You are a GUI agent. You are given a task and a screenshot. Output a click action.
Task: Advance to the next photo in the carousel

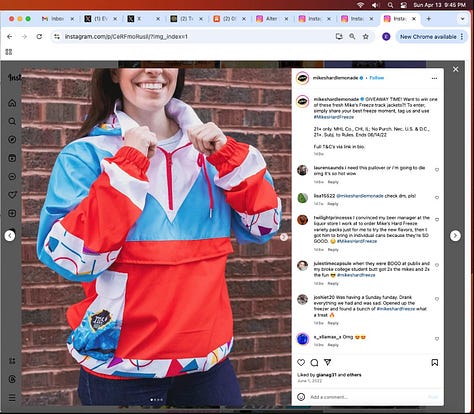[x=284, y=237]
